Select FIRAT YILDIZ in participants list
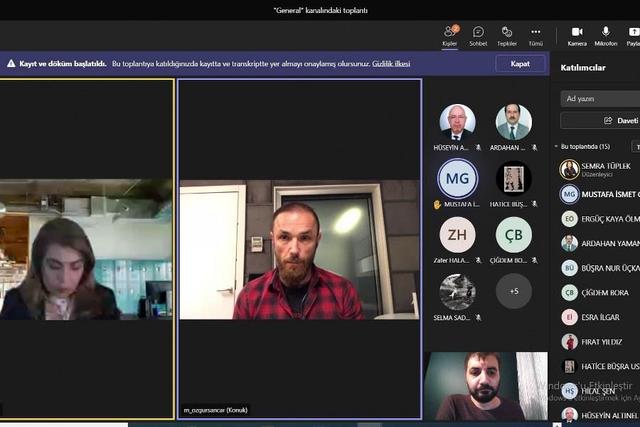 [x=599, y=342]
